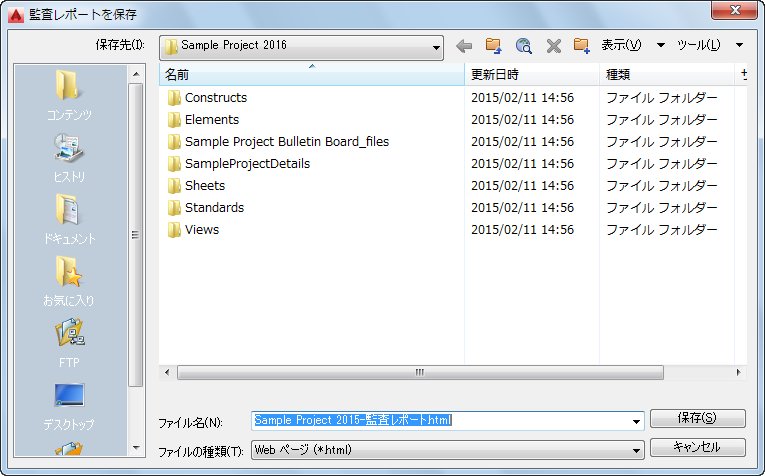
Task: Open the ドキュメント places shortcut
Action: pyautogui.click(x=69, y=219)
